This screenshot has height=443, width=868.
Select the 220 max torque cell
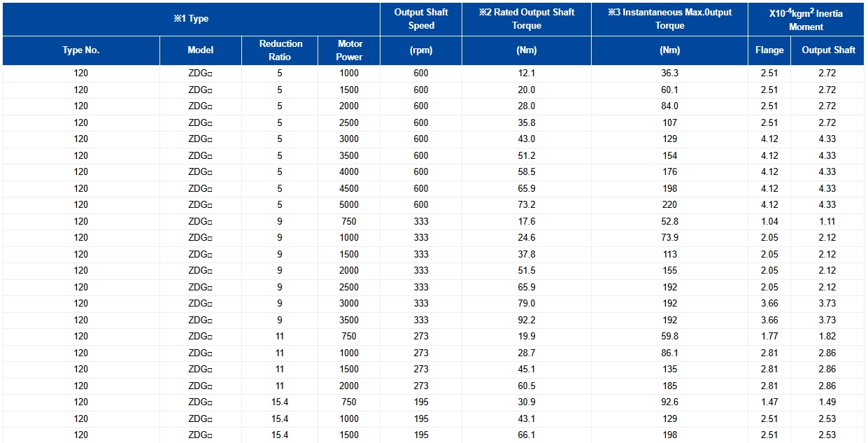pos(669,205)
